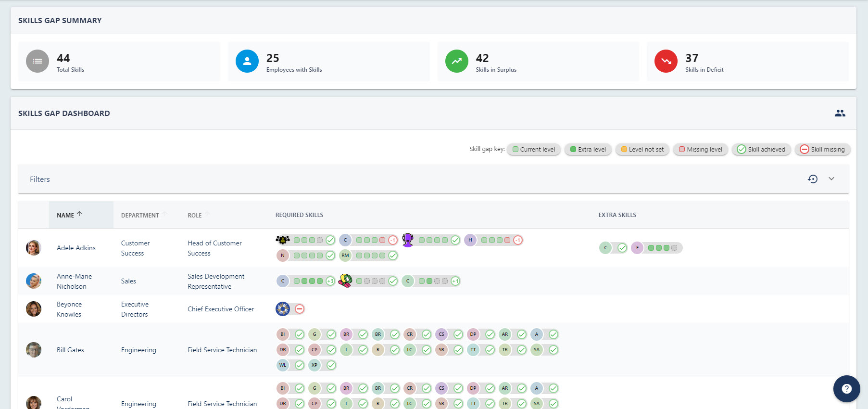868x409 pixels.
Task: Click Bill Gates' CS skill badge
Action: point(441,334)
